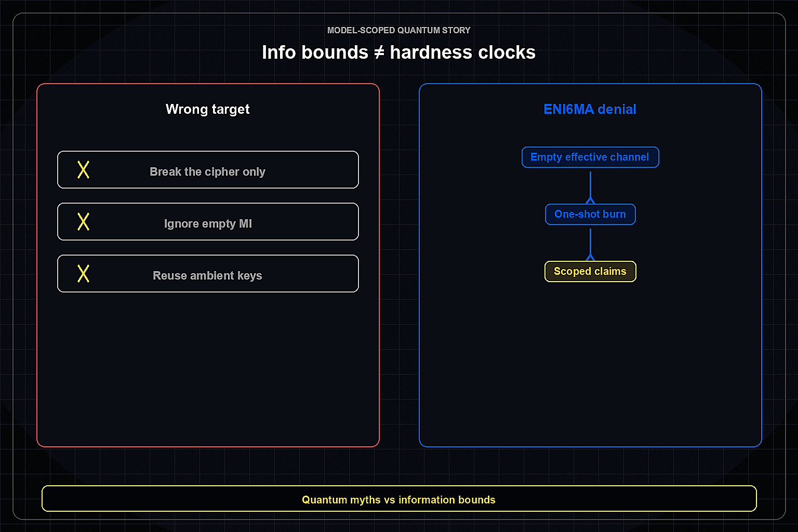Click the Ignore empty MI item
The image size is (798, 532).
click(208, 222)
